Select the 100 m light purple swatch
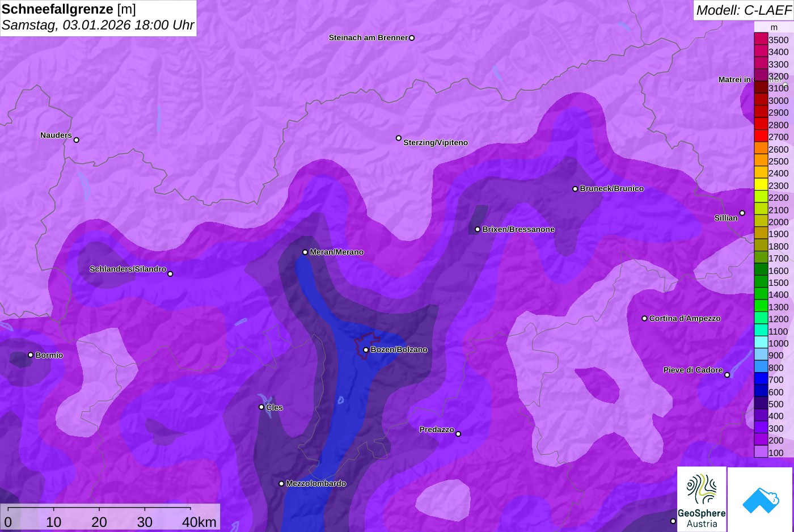This screenshot has height=532, width=794. pos(761,452)
